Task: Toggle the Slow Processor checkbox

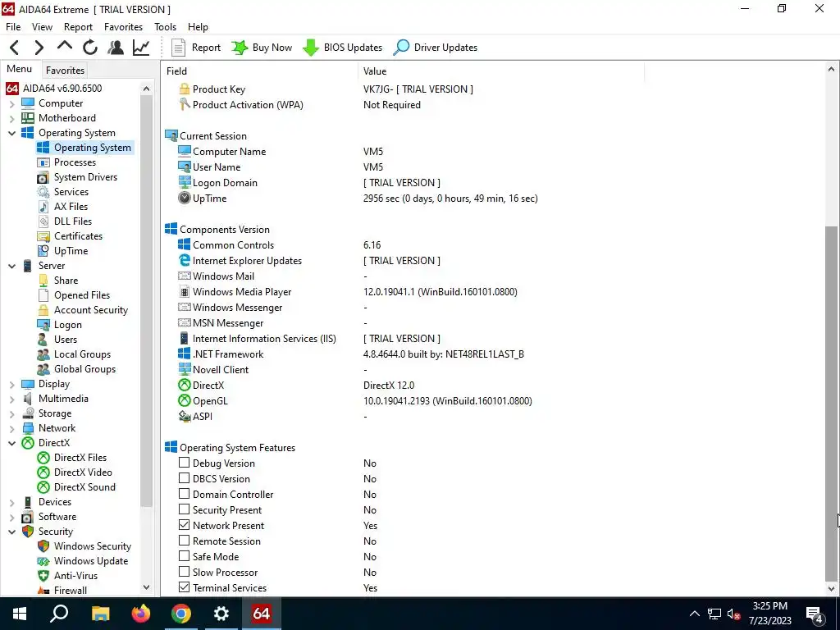Action: [x=185, y=572]
